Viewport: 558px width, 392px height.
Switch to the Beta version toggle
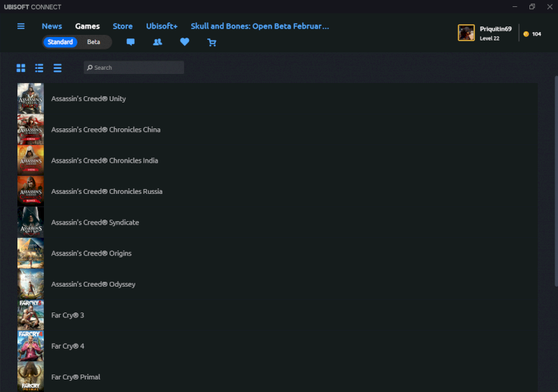click(x=93, y=42)
